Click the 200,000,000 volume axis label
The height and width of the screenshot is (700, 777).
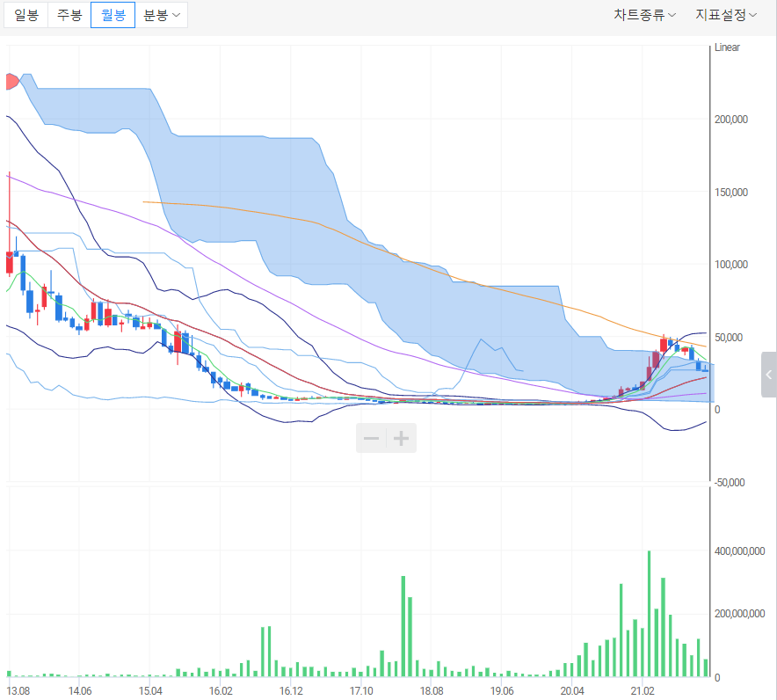click(x=740, y=614)
